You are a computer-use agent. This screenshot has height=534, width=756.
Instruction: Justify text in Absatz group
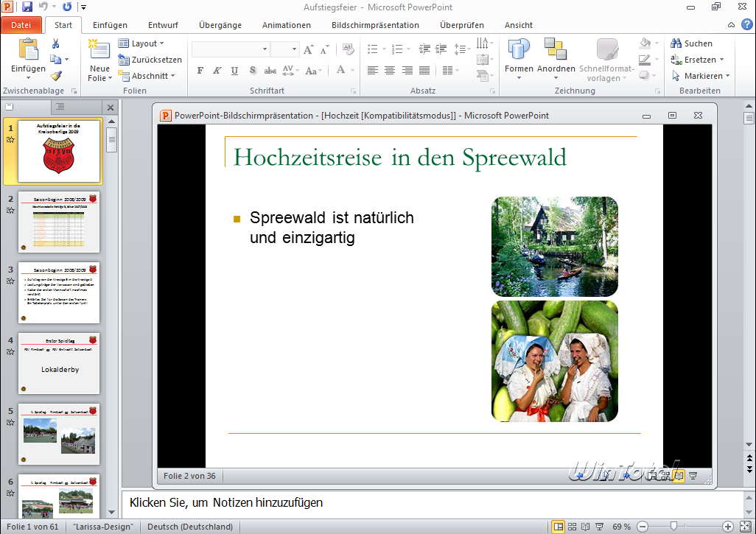(x=424, y=71)
